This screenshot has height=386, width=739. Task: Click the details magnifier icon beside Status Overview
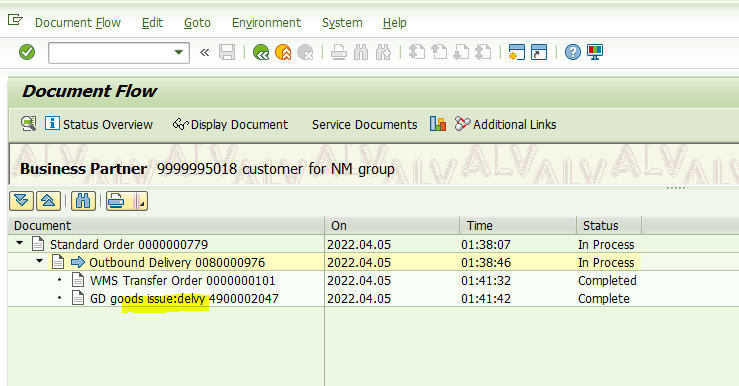coord(29,124)
